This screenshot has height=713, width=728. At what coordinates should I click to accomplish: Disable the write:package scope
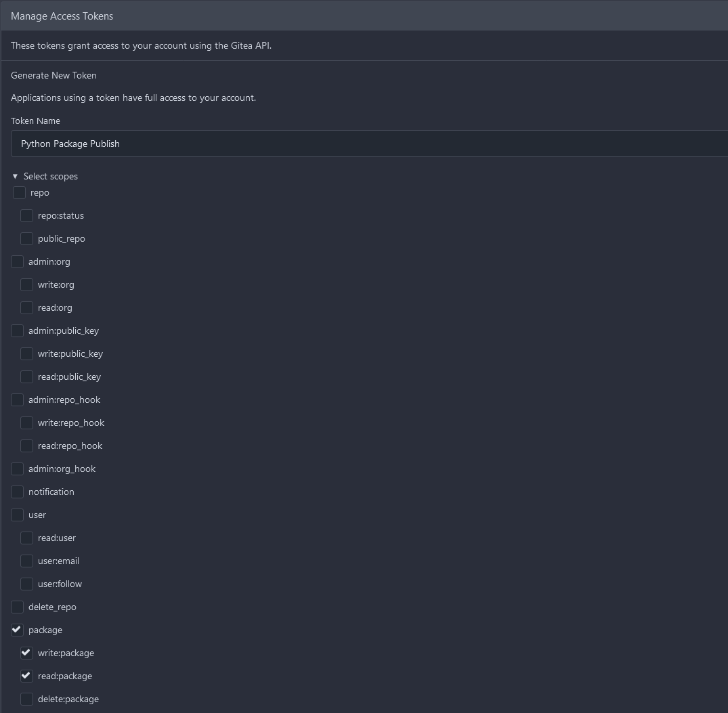26,653
